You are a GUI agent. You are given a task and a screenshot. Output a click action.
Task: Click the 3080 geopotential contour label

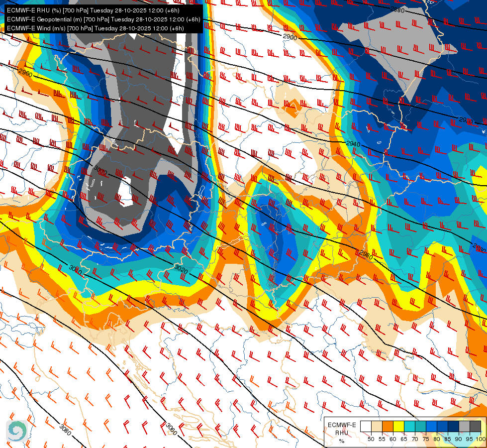65,430
